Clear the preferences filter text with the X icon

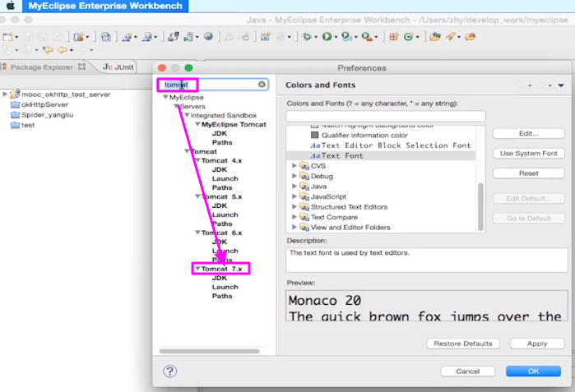click(x=262, y=85)
